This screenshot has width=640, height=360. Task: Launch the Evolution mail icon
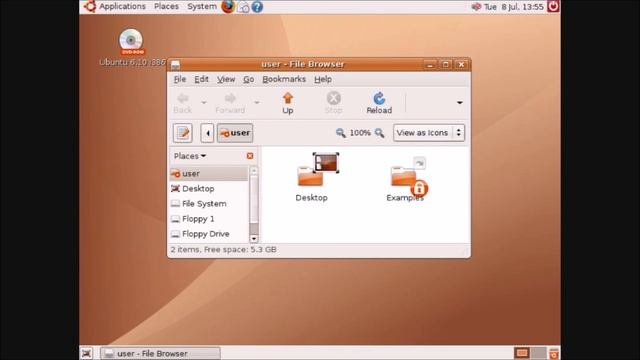pyautogui.click(x=243, y=7)
